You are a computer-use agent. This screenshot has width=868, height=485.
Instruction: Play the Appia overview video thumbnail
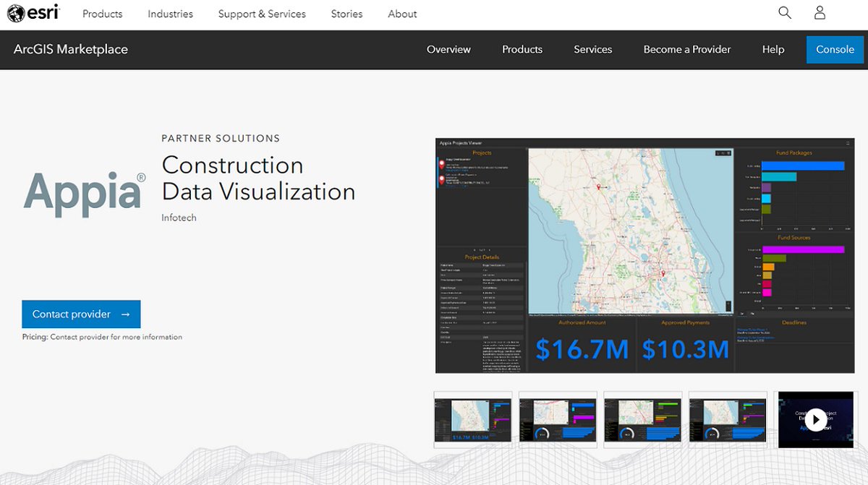(815, 419)
